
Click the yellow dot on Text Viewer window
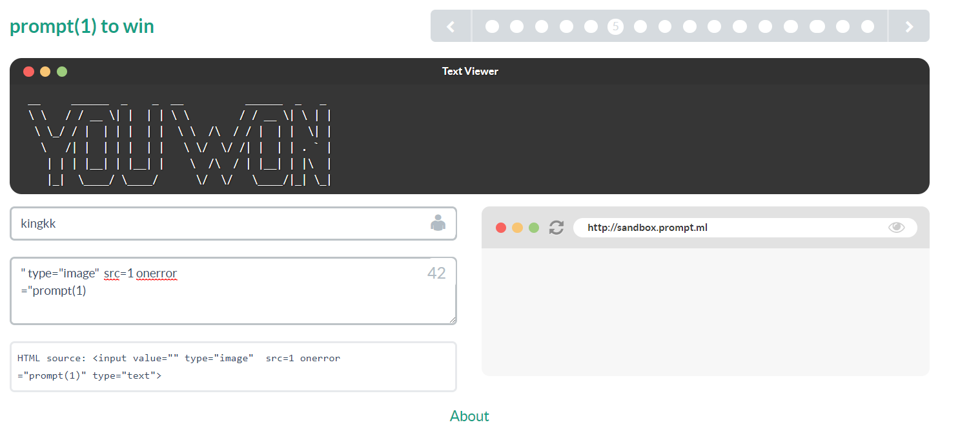click(45, 72)
